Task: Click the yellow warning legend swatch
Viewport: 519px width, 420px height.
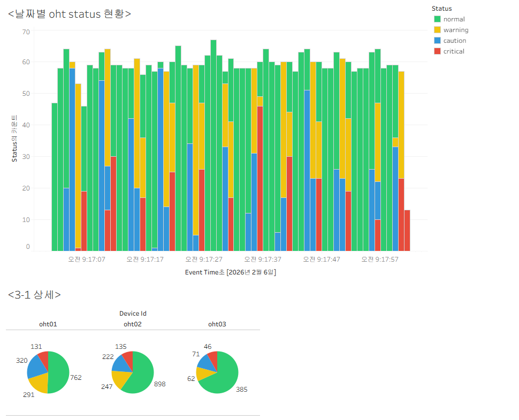Action: click(x=437, y=30)
